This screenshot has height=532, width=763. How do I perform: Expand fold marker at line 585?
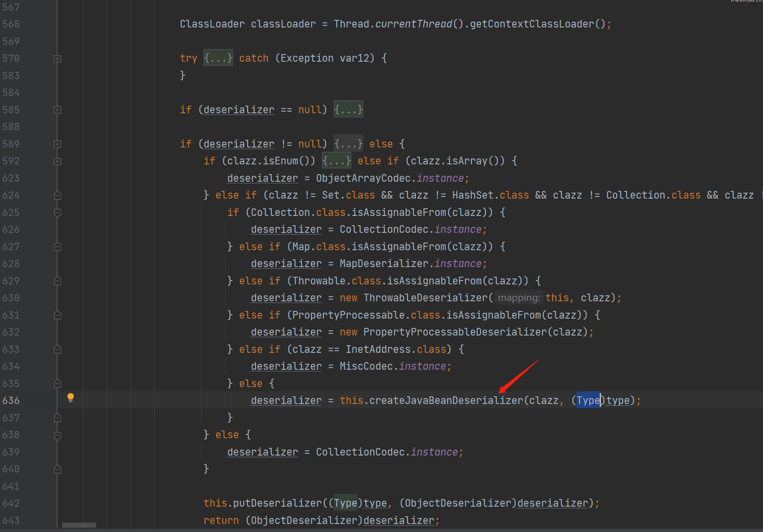(58, 110)
